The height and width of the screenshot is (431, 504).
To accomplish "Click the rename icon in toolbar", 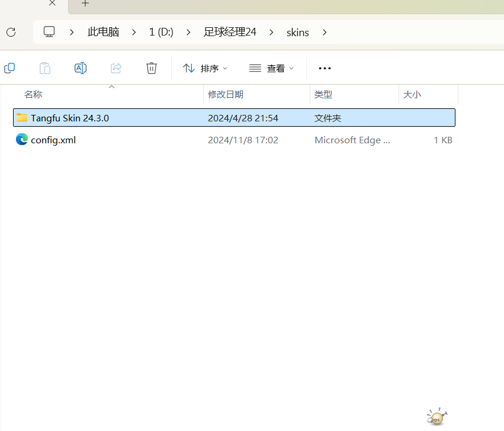I will coord(81,68).
